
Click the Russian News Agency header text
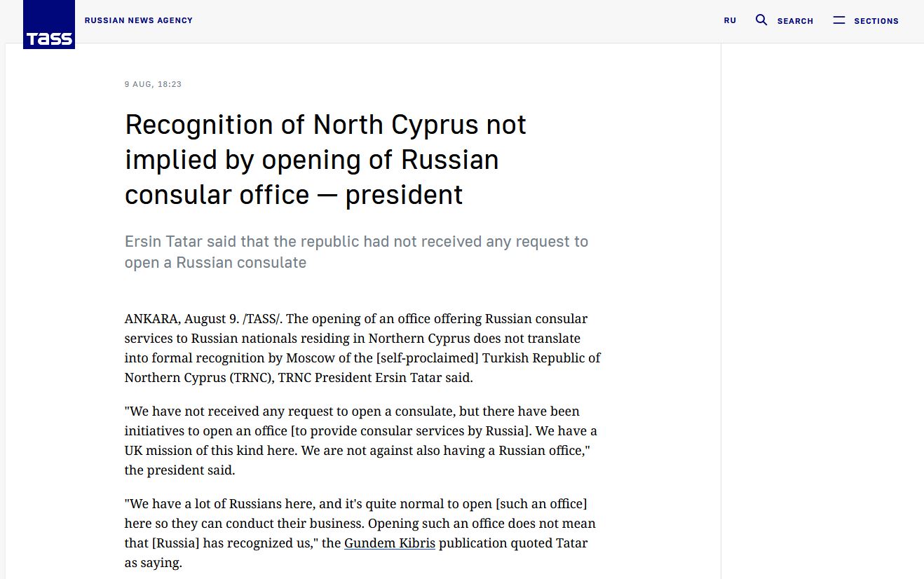tap(138, 20)
